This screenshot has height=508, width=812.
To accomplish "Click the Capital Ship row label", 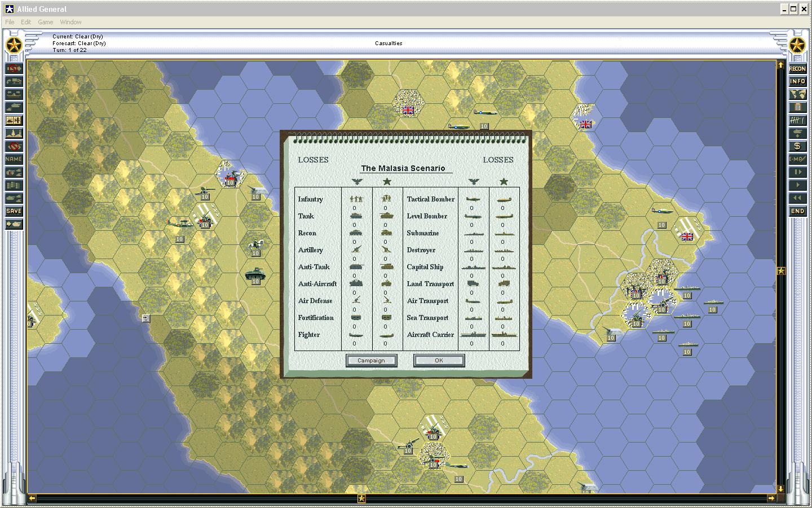I will (425, 267).
